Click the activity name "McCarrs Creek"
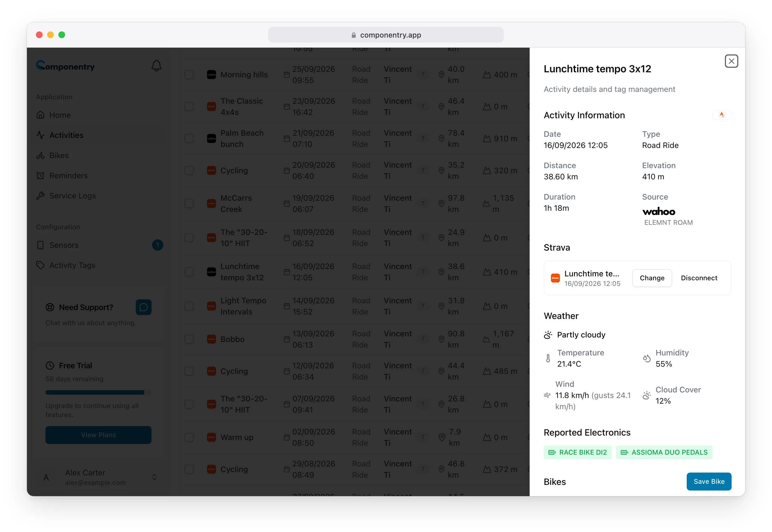The width and height of the screenshot is (772, 532). (x=236, y=204)
